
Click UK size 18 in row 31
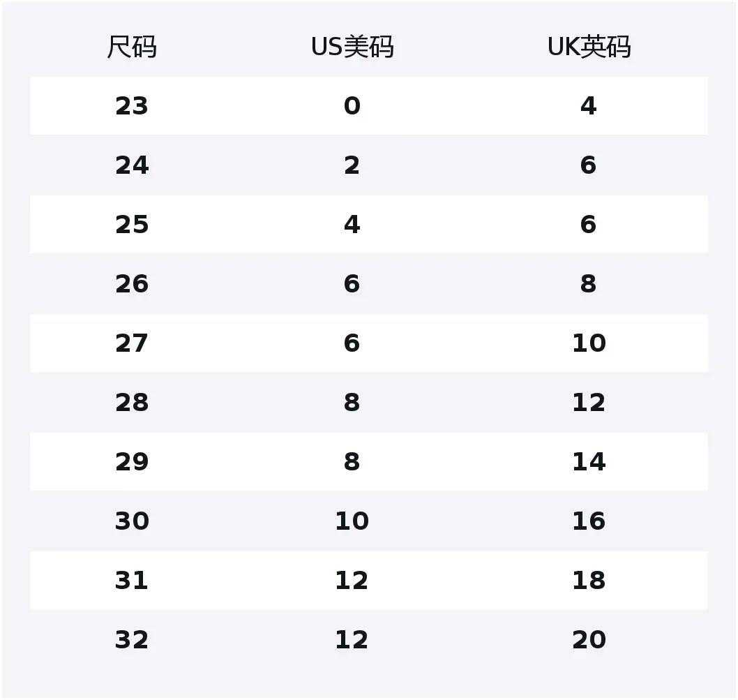[x=589, y=581]
